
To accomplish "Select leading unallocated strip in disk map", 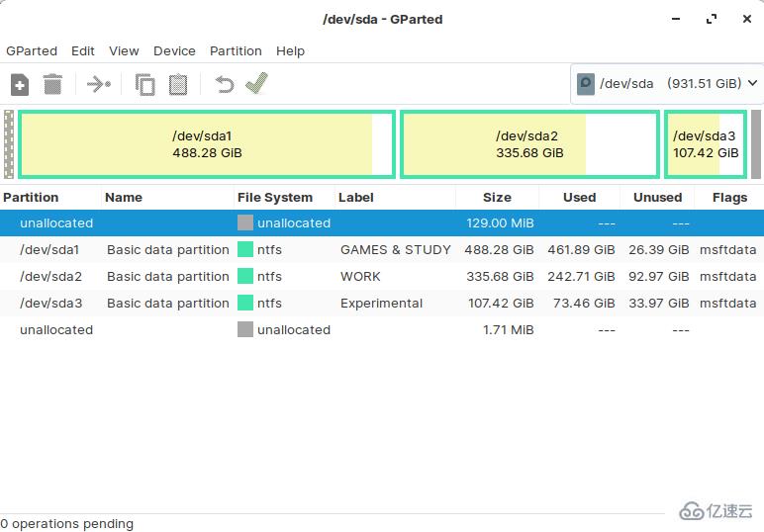I will [x=9, y=144].
